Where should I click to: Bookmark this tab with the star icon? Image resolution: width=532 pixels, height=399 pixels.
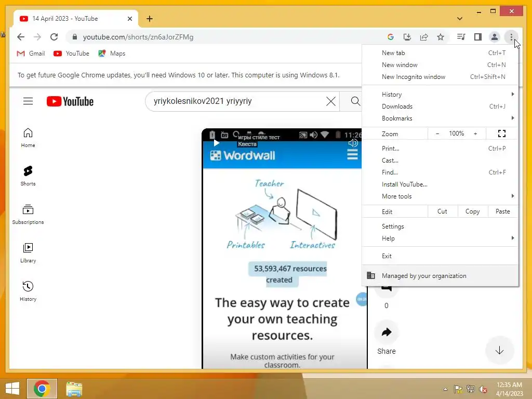point(441,37)
